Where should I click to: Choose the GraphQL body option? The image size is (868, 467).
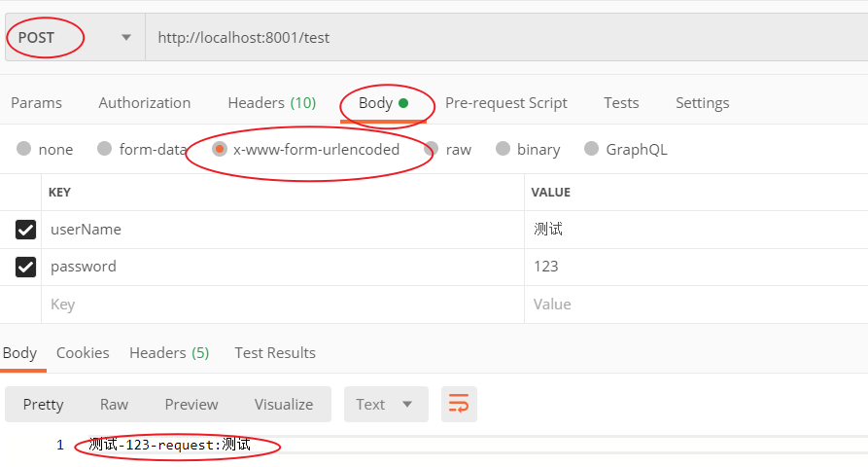click(591, 149)
